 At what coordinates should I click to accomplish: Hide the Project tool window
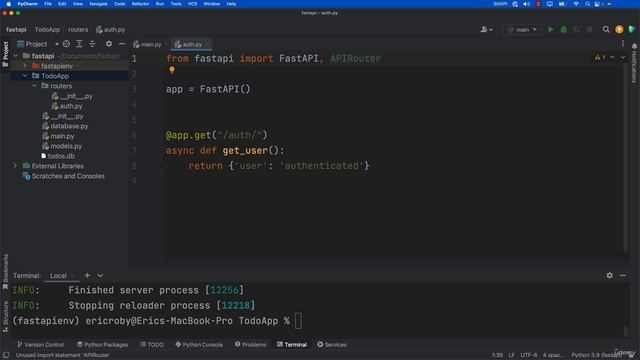pyautogui.click(x=122, y=44)
